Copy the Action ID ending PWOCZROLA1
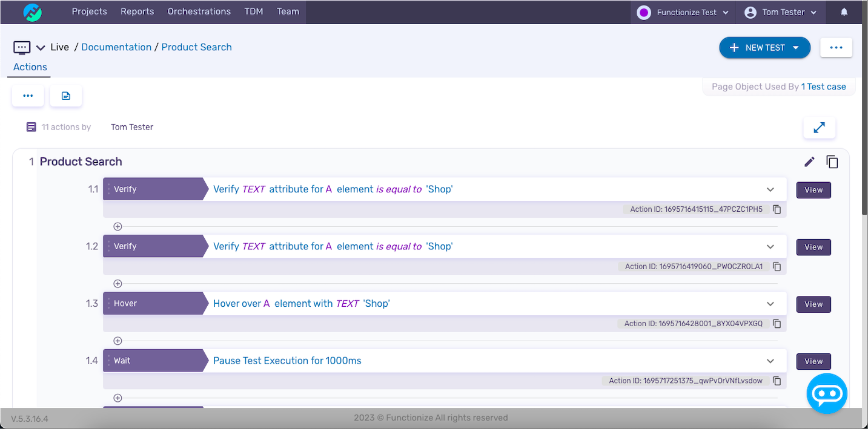This screenshot has height=429, width=868. [x=777, y=266]
